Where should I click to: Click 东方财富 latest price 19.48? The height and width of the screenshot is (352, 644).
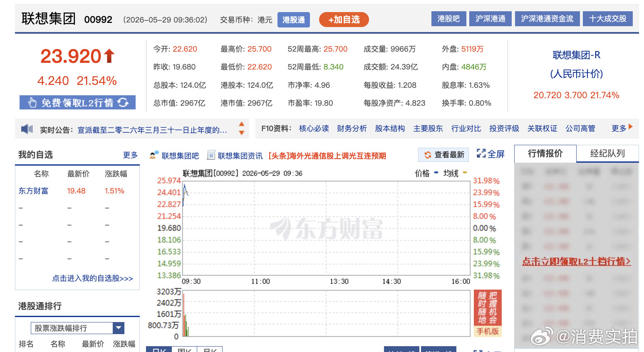tap(76, 191)
